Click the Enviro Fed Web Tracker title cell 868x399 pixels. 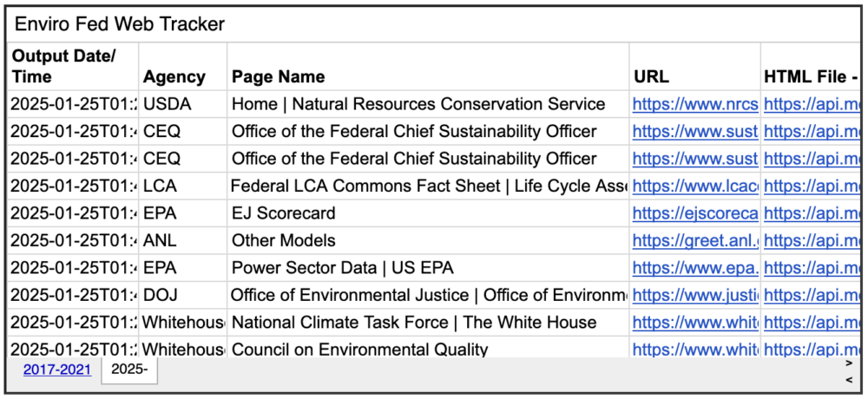tap(433, 24)
